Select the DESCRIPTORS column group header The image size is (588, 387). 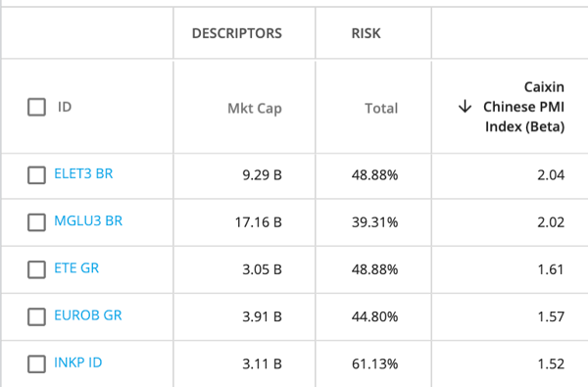[236, 33]
